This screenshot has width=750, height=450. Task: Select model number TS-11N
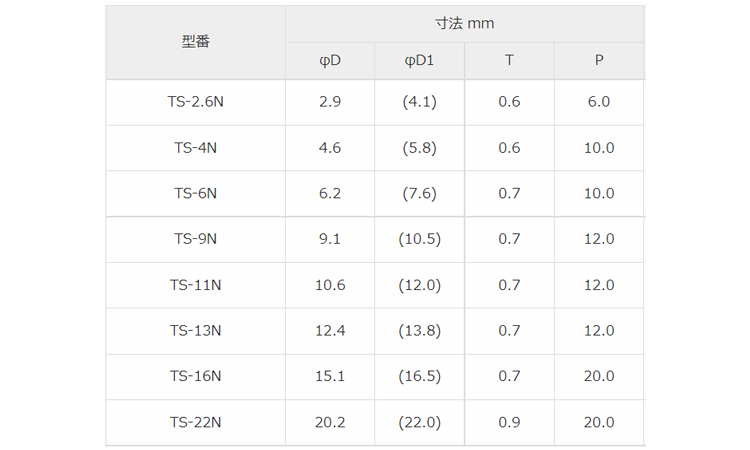pyautogui.click(x=195, y=285)
